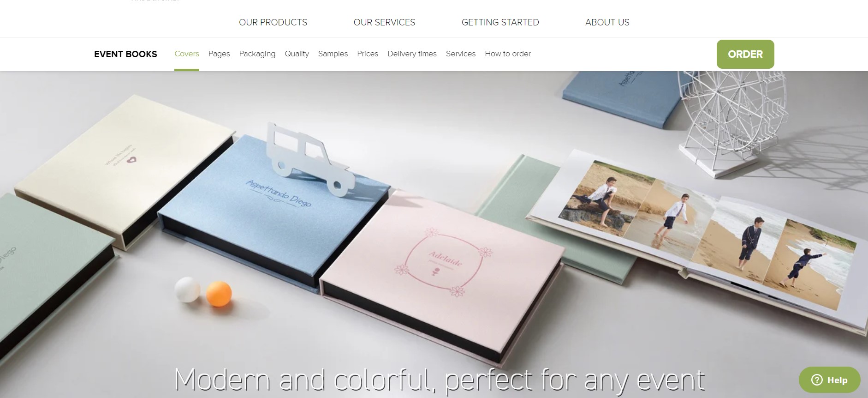View the Quality section
Image resolution: width=868 pixels, height=398 pixels.
point(297,54)
